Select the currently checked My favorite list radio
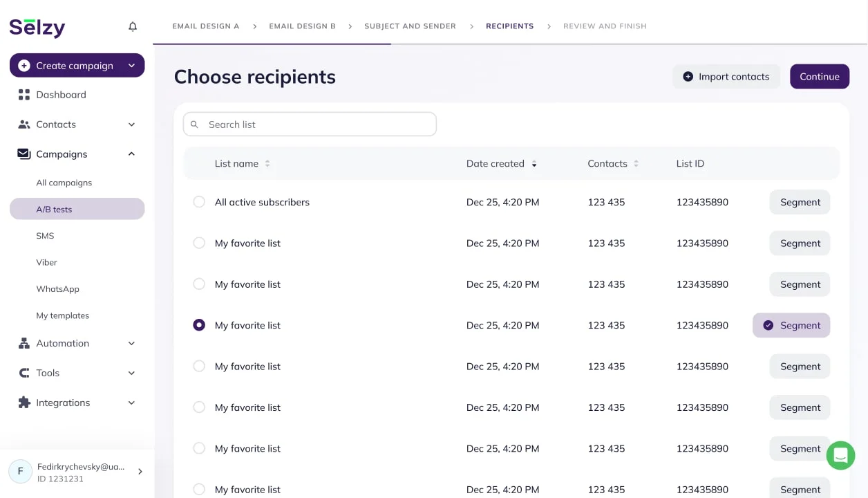 199,325
